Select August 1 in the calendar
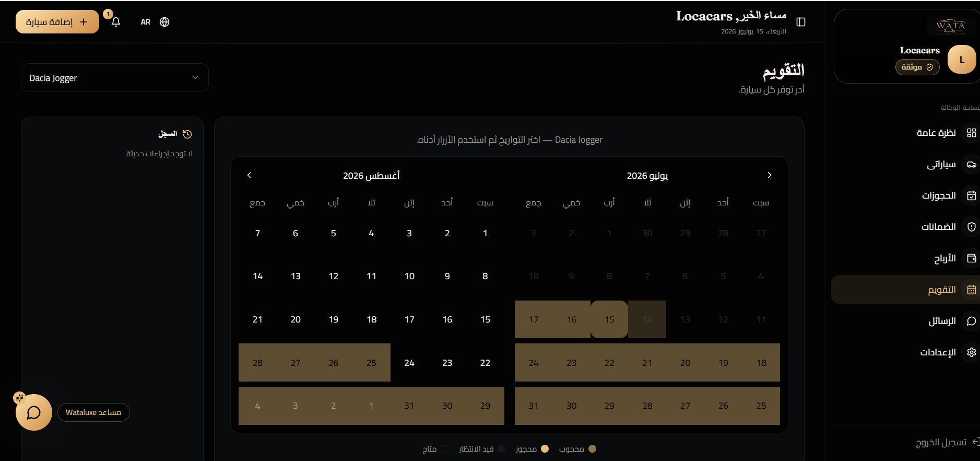980x461 pixels. [485, 233]
